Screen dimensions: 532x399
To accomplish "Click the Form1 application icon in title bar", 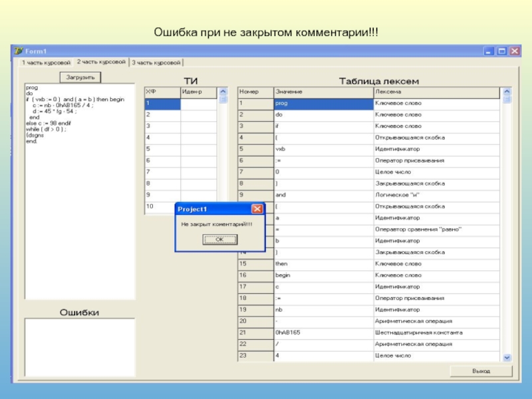I will click(19, 51).
